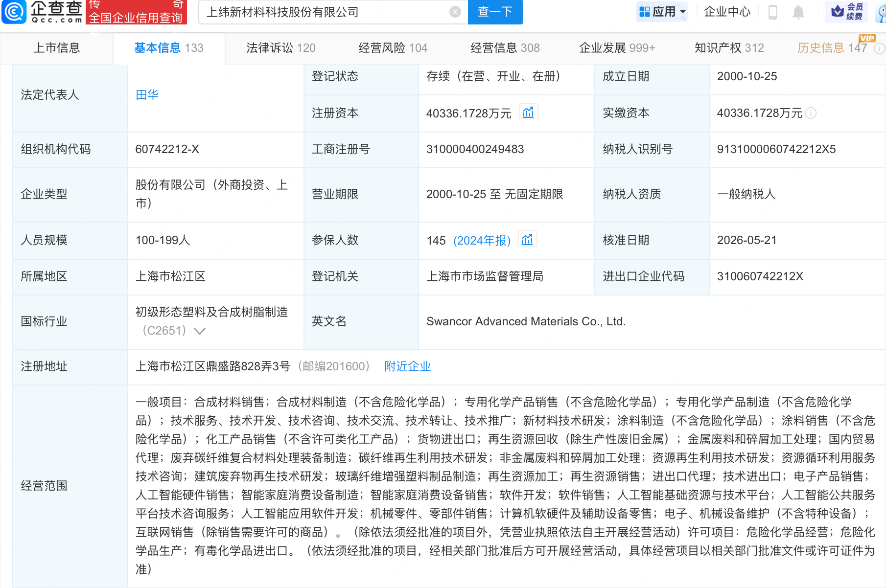Viewport: 886px width, 588px height.
Task: Click the 查一下 search button
Action: tap(495, 12)
